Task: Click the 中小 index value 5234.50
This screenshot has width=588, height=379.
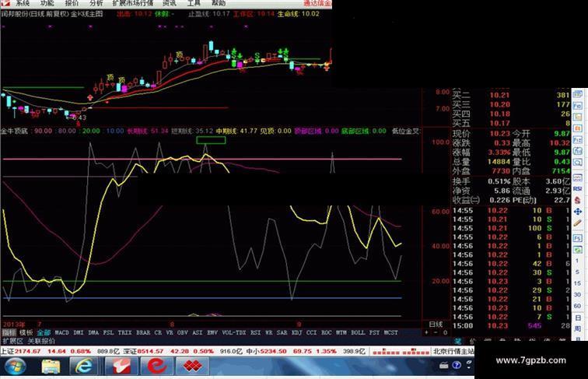Action: 274,351
